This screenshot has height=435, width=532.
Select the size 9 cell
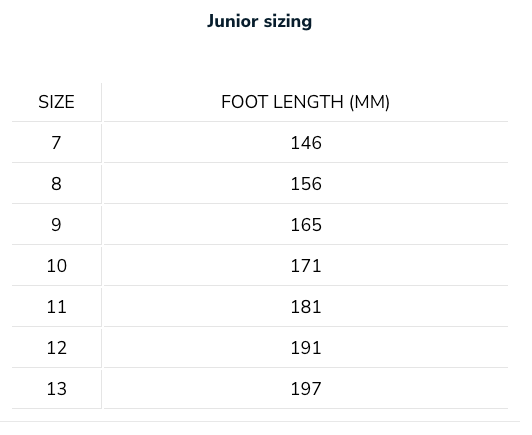click(x=56, y=225)
